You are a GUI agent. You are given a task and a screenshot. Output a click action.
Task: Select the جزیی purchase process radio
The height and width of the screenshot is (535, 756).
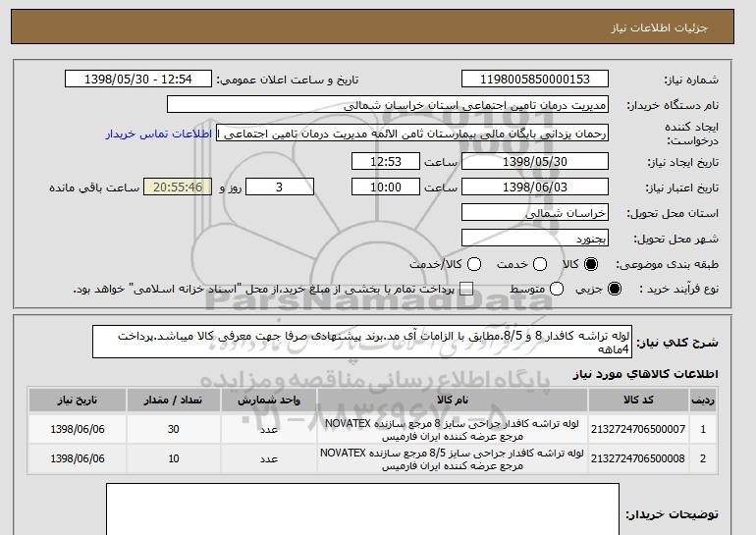tap(615, 290)
